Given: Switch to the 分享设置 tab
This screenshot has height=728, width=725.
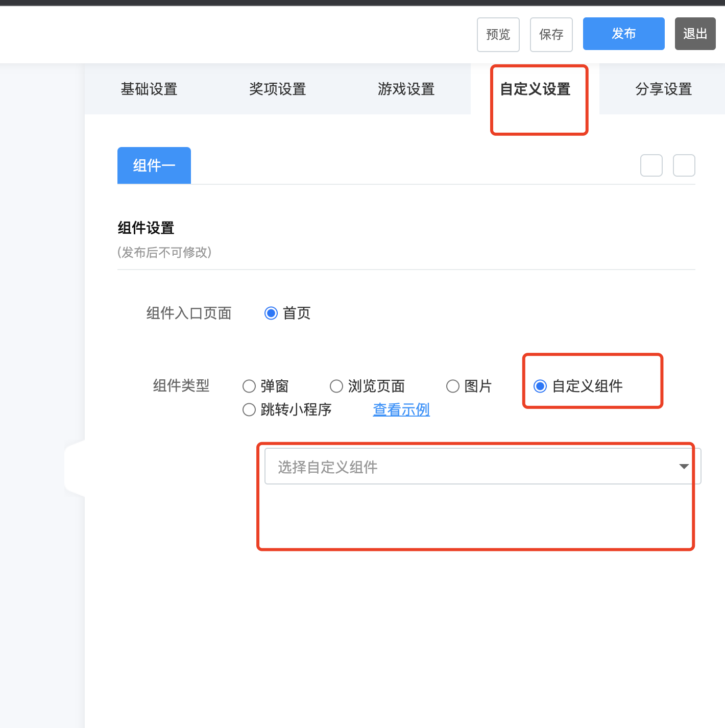Looking at the screenshot, I should [x=663, y=89].
